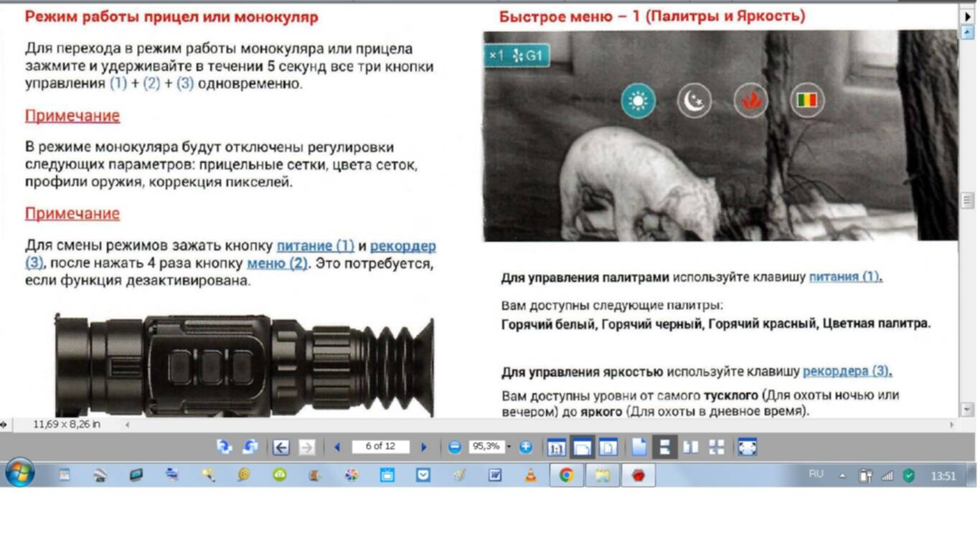Click the "рекордера (3)" link
This screenshot has height=551, width=980.
pyautogui.click(x=847, y=372)
